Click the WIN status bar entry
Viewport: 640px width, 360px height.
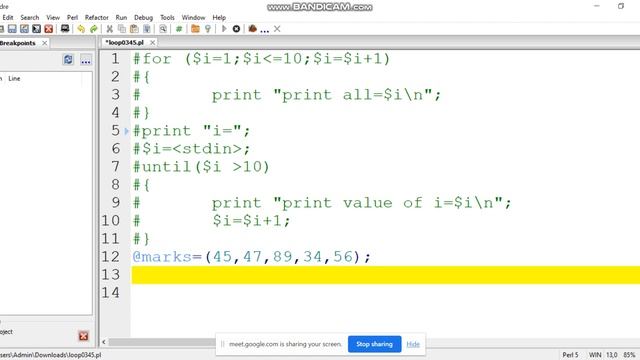tap(595, 355)
